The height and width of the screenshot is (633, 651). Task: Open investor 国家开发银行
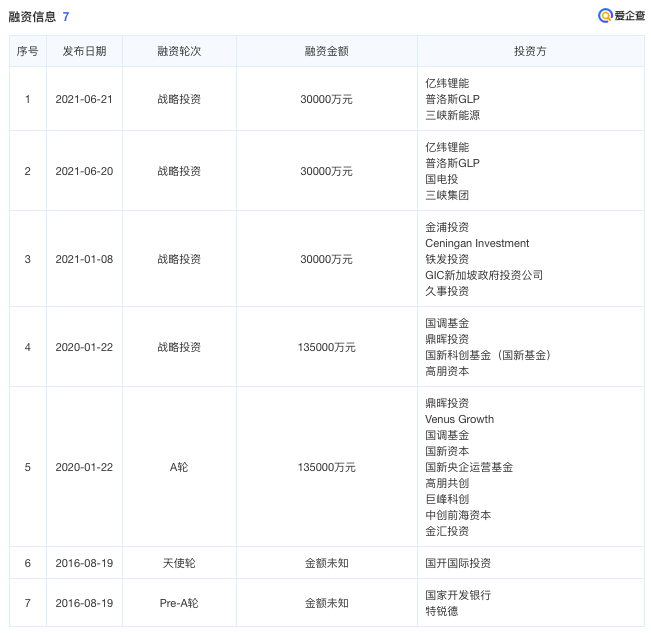[x=458, y=595]
